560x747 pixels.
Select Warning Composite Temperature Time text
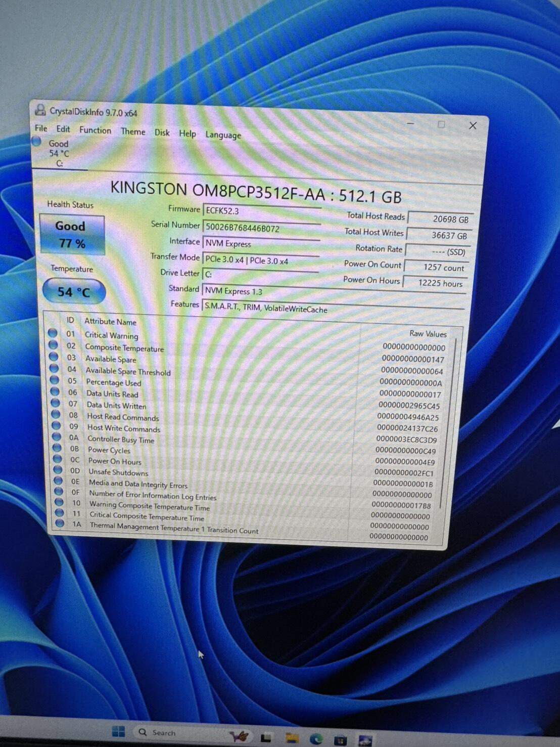150,506
